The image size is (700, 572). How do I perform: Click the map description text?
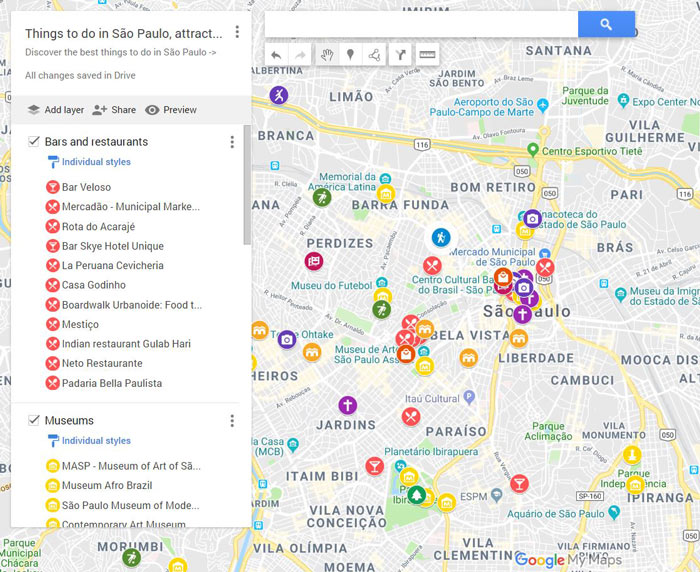click(x=121, y=52)
